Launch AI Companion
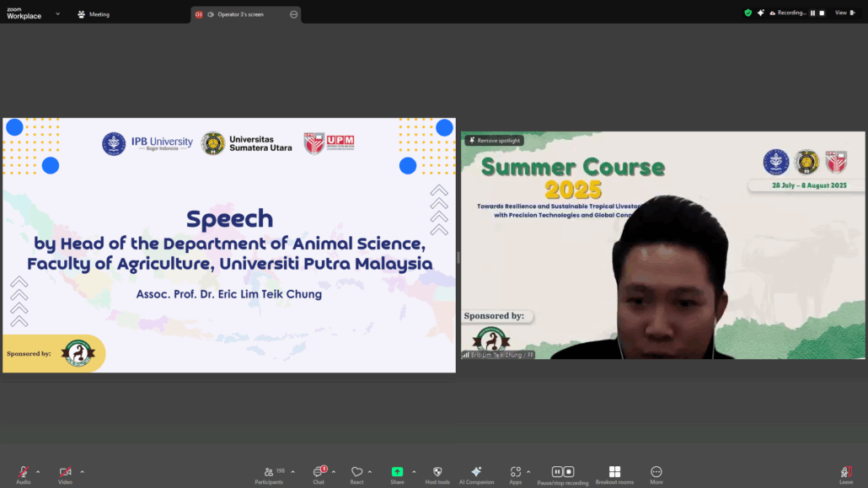This screenshot has width=868, height=488. pyautogui.click(x=476, y=472)
